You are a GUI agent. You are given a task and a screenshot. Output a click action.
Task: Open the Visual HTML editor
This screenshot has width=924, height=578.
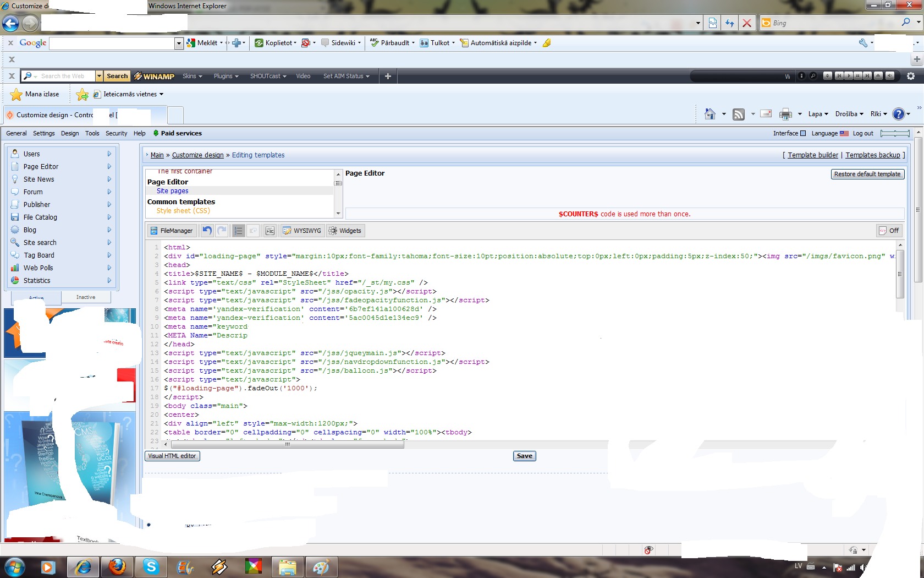(x=172, y=456)
